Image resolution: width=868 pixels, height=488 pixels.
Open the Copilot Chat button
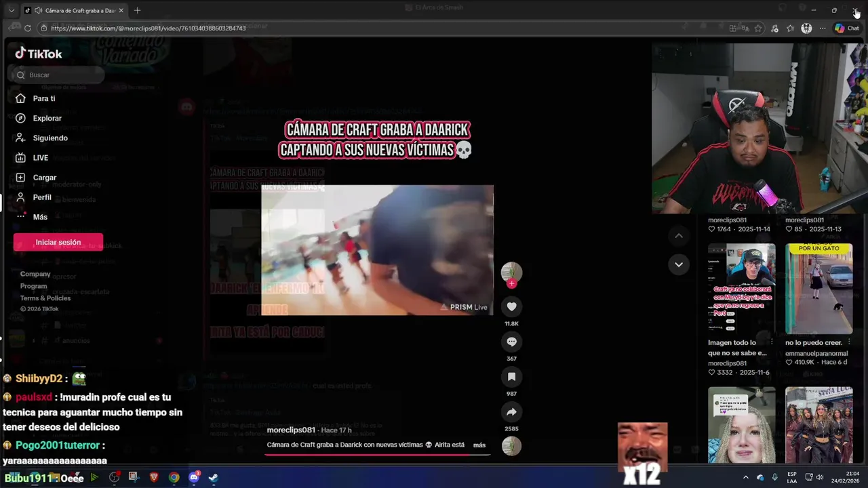pos(847,28)
